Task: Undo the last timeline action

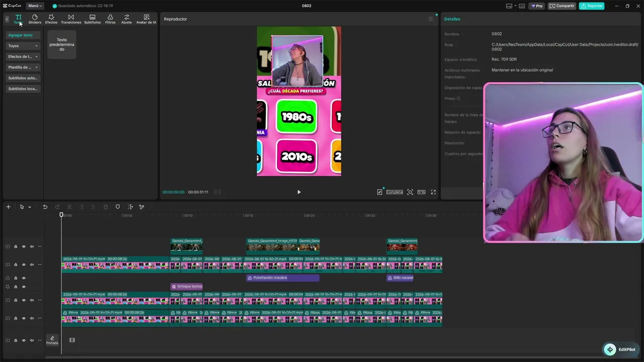Action: (x=45, y=207)
